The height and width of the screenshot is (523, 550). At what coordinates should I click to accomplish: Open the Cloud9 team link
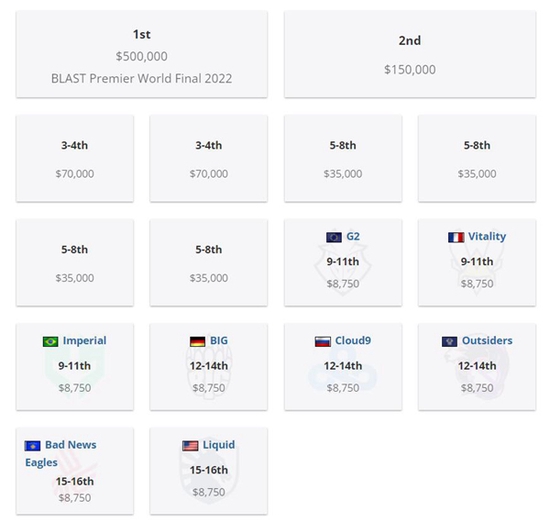tap(353, 341)
